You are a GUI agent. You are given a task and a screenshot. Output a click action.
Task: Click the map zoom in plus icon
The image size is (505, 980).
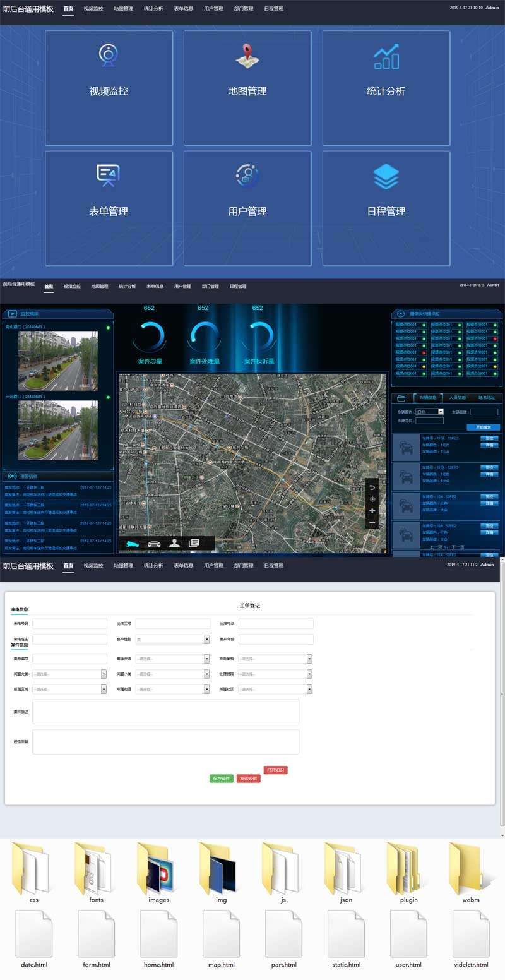[x=372, y=511]
